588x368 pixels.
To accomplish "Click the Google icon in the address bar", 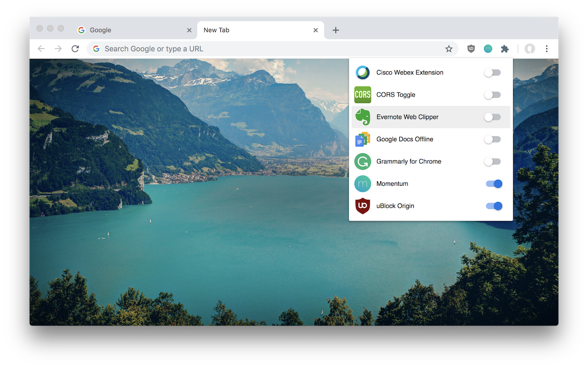I will (96, 49).
